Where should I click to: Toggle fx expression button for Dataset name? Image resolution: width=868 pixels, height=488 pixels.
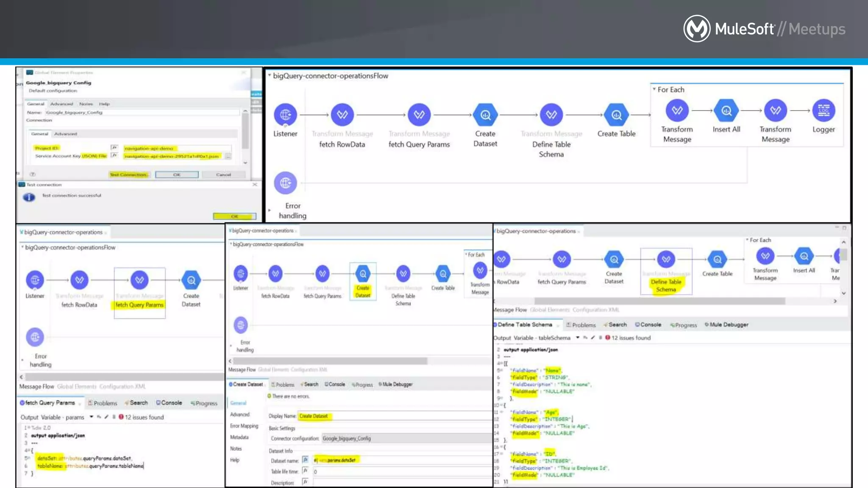point(305,460)
